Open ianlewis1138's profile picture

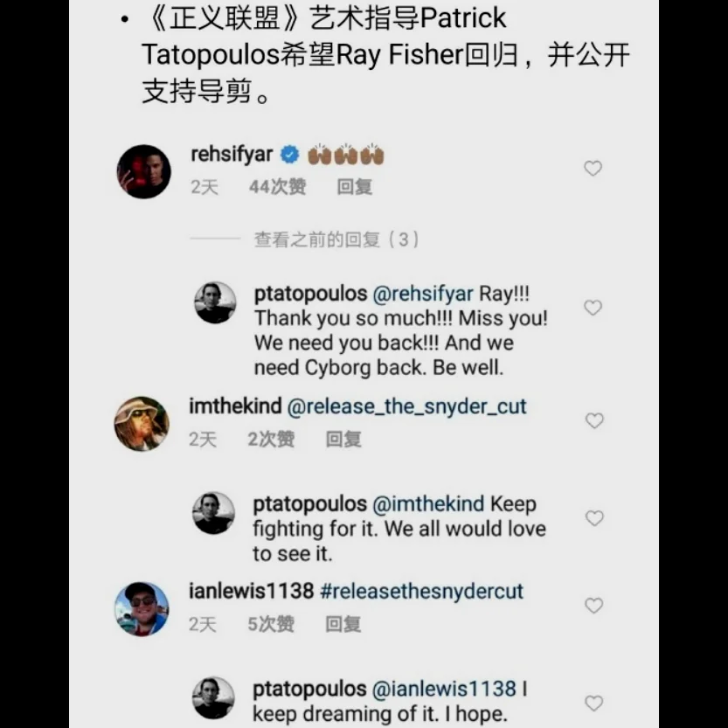[x=142, y=608]
